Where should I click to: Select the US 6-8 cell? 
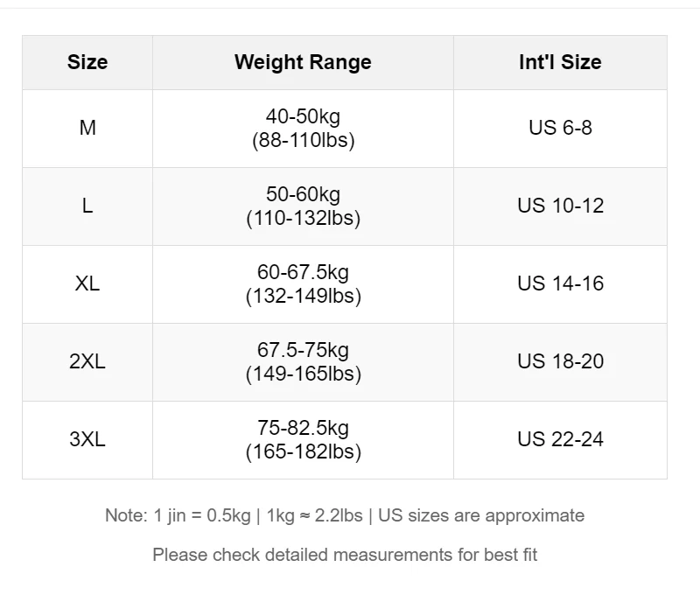(x=560, y=128)
